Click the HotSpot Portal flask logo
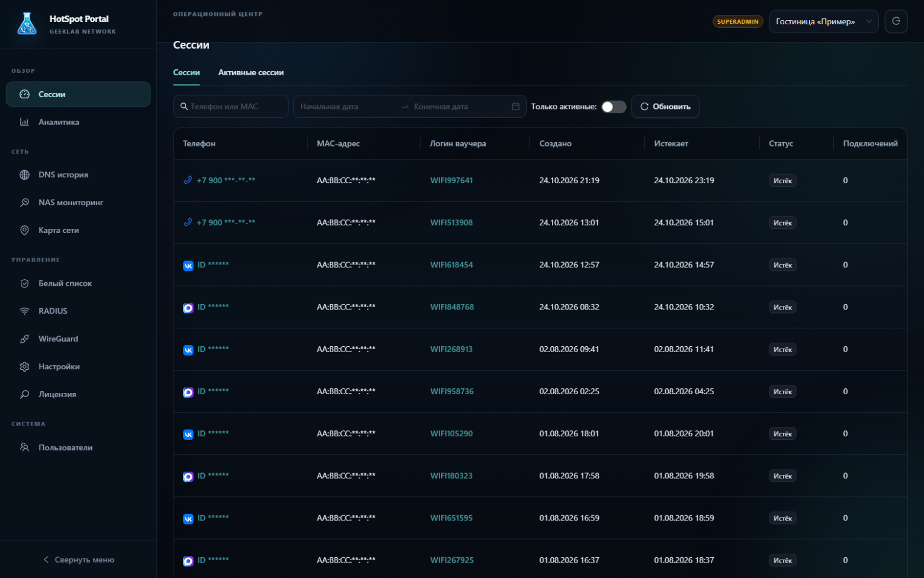924x578 pixels. pyautogui.click(x=27, y=24)
